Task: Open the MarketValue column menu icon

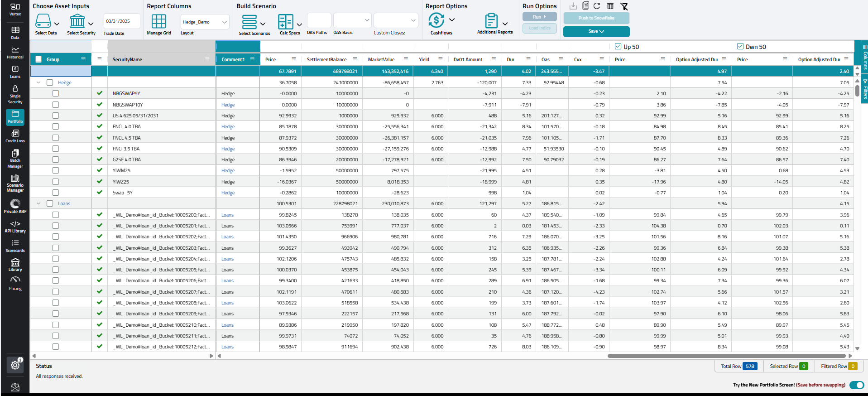Action: click(x=406, y=59)
